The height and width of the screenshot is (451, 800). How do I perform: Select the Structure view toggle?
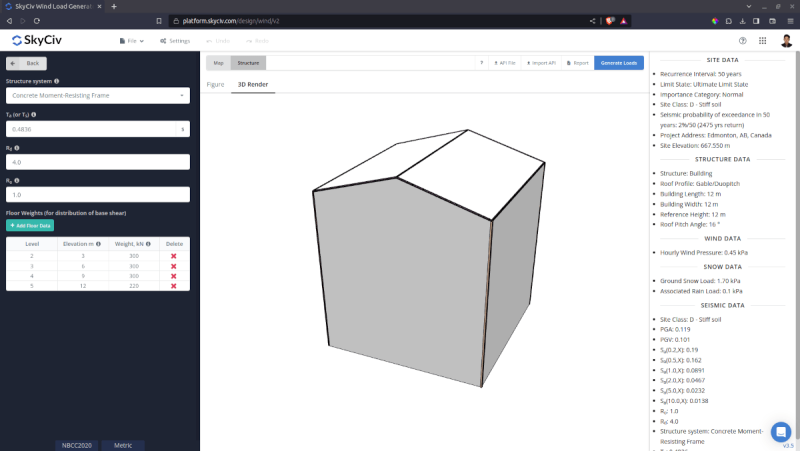[248, 63]
